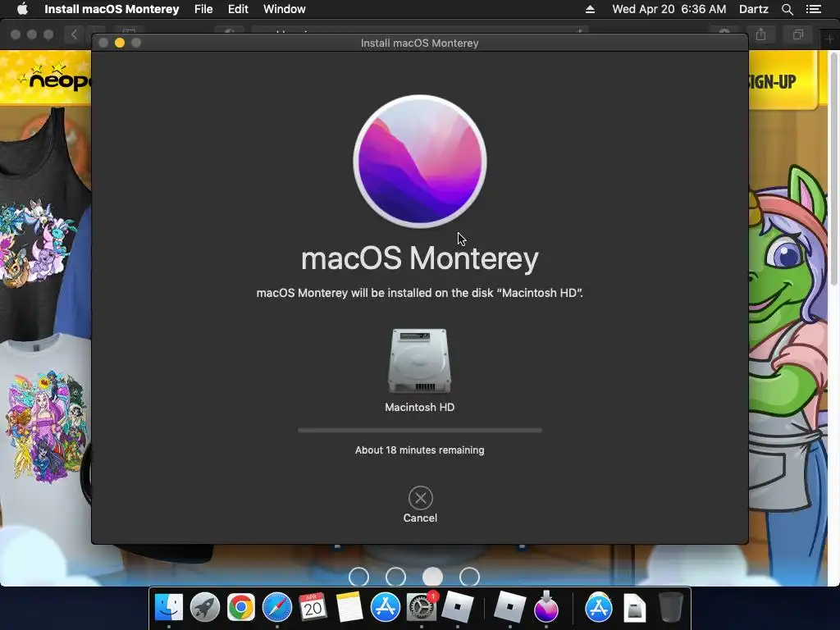This screenshot has width=840, height=630.
Task: Open the Trash in the Dock
Action: tap(670, 607)
